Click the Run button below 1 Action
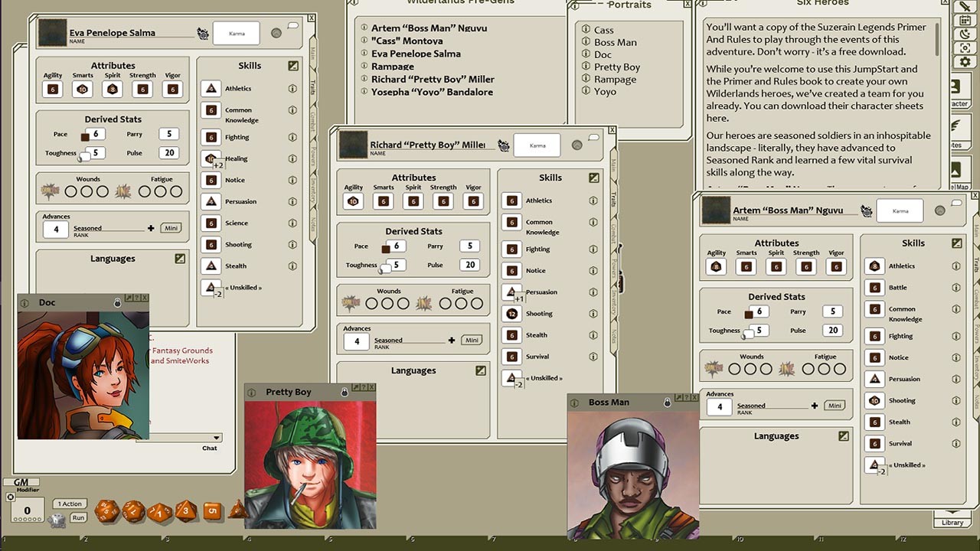980x551 pixels. click(x=77, y=517)
